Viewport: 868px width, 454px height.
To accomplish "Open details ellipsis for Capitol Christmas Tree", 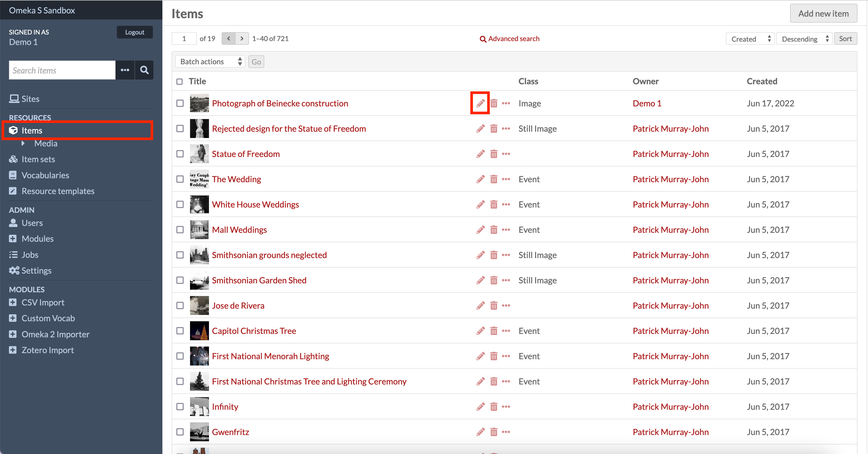I will pyautogui.click(x=506, y=331).
